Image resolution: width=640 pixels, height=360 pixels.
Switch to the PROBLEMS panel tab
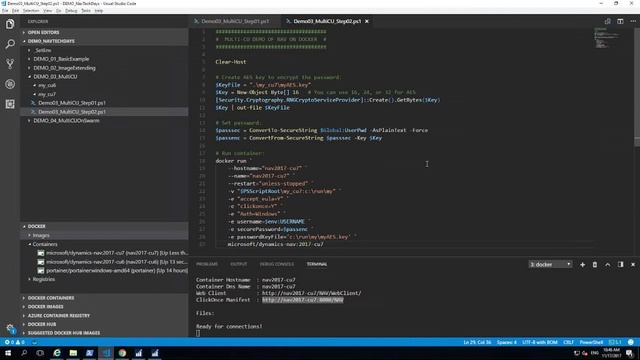[207, 264]
